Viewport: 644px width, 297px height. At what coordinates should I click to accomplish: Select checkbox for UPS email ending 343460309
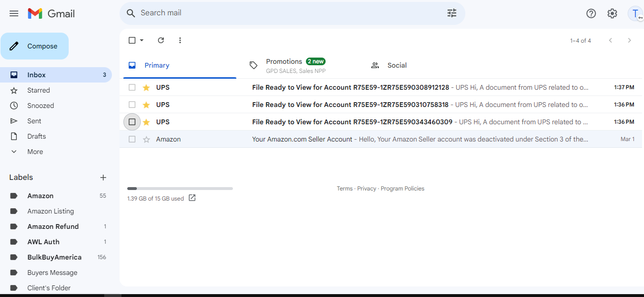click(x=132, y=122)
